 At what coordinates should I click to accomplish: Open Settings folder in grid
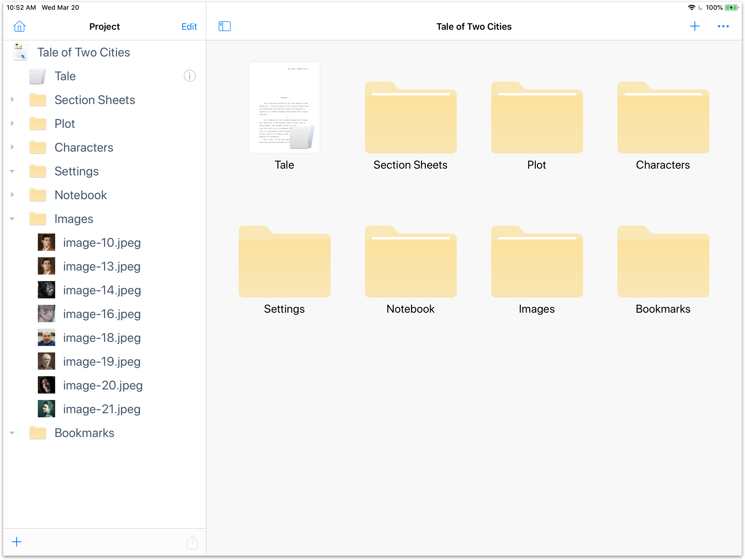284,261
